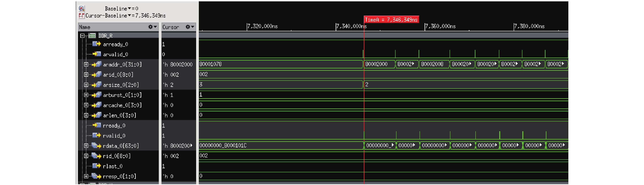Expand the rresp_0[1:0] bus
Image resolution: width=644 pixels, height=185 pixels.
point(86,176)
